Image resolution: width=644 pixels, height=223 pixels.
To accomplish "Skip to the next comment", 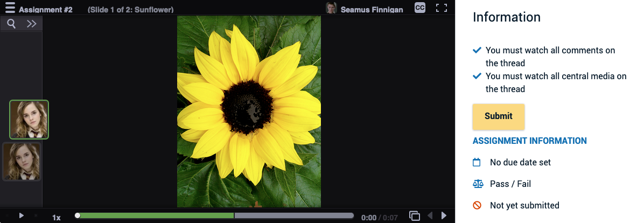I will coord(36,215).
